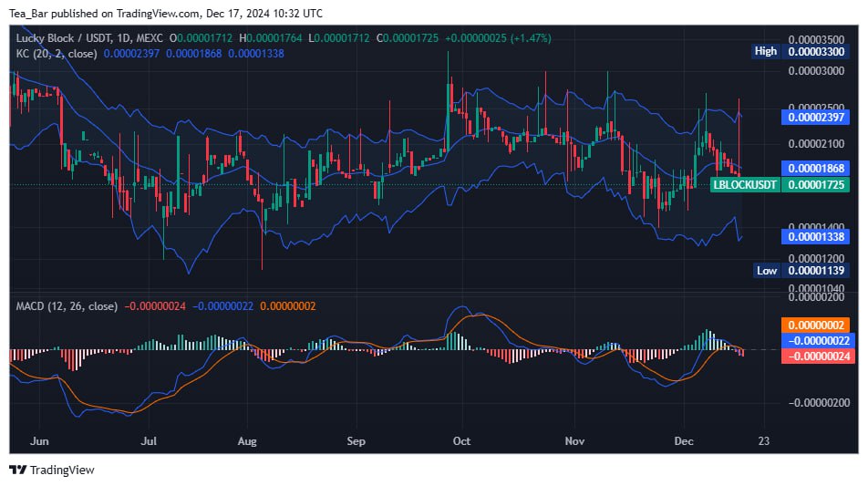868x486 pixels.
Task: Select the 'MACD (12, 26, close)' indicator label
Action: (67, 306)
